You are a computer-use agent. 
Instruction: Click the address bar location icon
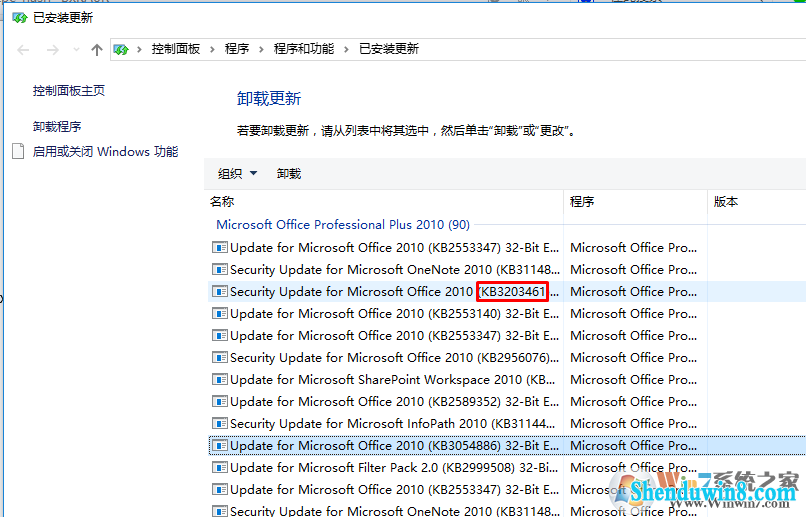coord(121,50)
